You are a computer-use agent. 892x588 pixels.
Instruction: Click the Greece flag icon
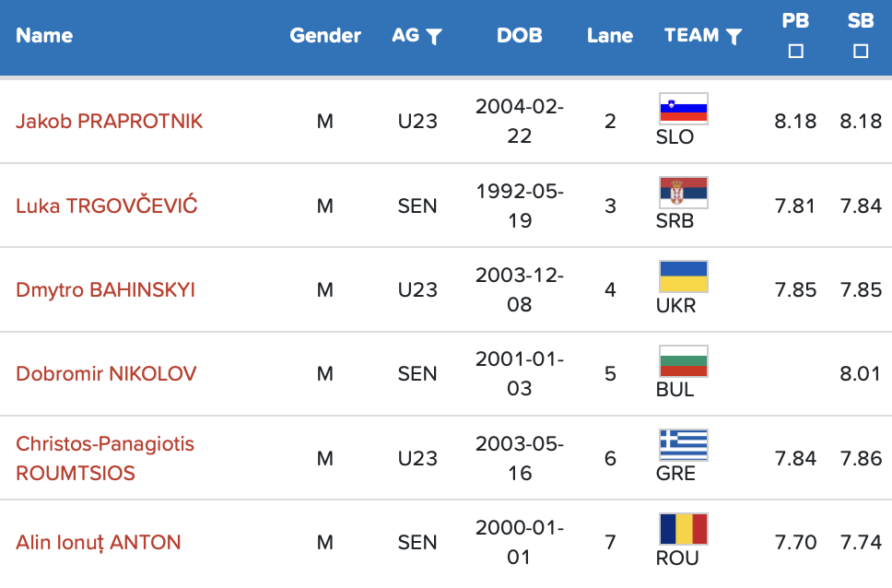(684, 444)
